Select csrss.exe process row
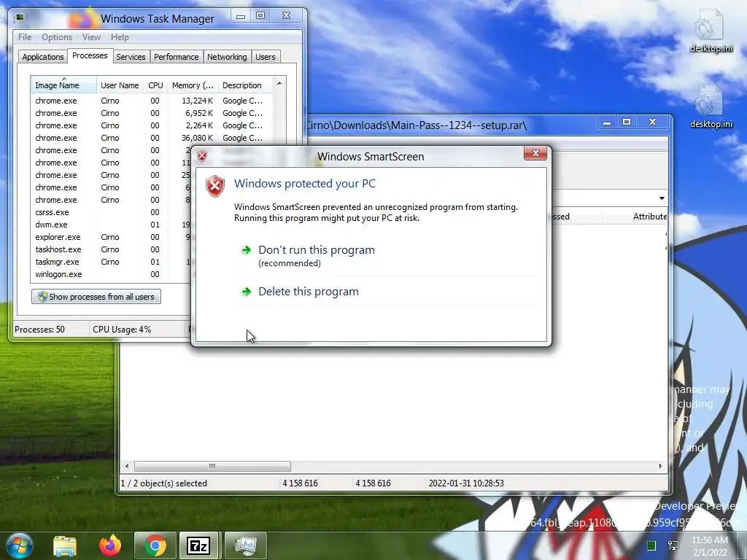Image resolution: width=747 pixels, height=560 pixels. (111, 212)
